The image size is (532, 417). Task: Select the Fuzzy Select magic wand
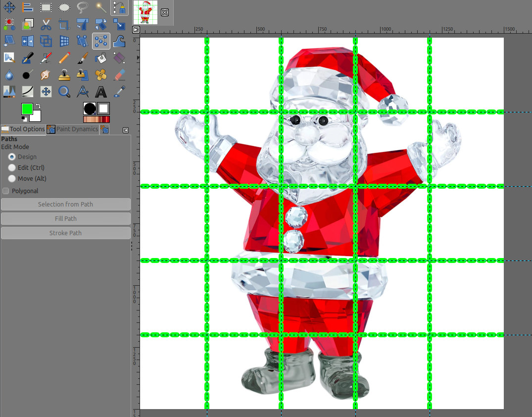click(101, 7)
